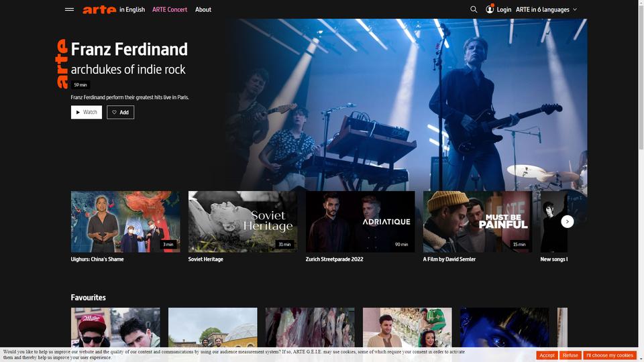Click the Soviet Heritage title text
Image resolution: width=644 pixels, height=362 pixels.
(x=206, y=259)
